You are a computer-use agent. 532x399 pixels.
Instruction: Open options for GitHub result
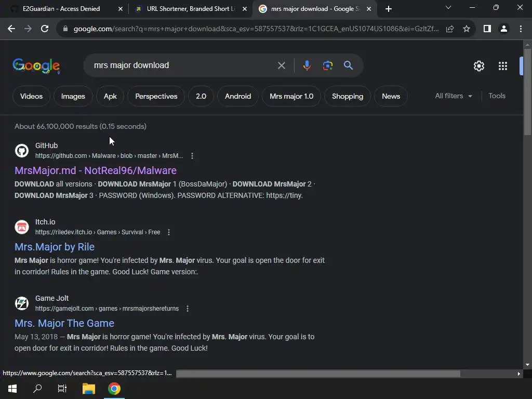192,156
